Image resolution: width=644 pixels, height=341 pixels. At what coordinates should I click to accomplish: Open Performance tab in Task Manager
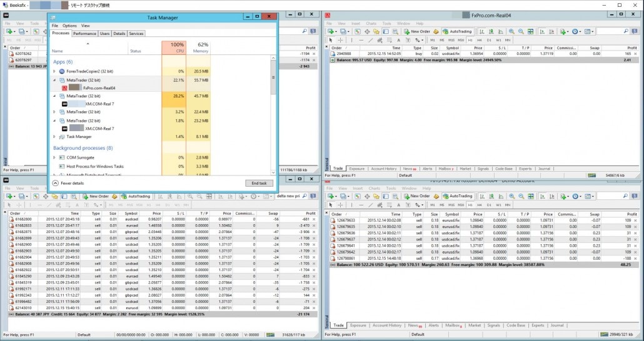[x=84, y=34]
